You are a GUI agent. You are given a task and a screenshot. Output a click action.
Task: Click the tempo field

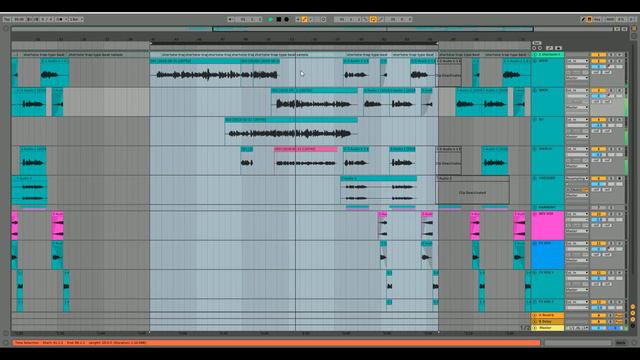(x=19, y=19)
